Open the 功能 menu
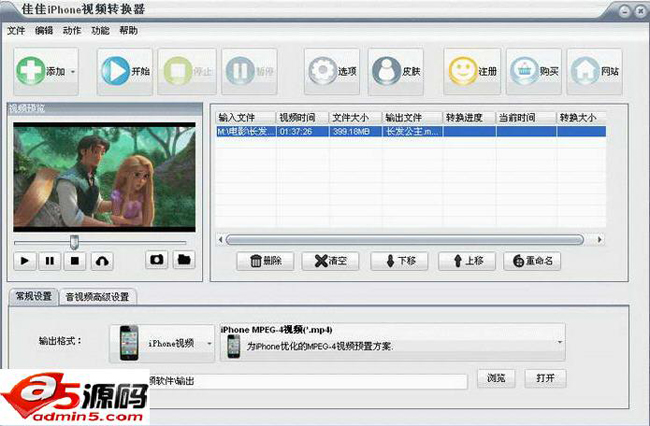650x426 pixels. click(100, 30)
